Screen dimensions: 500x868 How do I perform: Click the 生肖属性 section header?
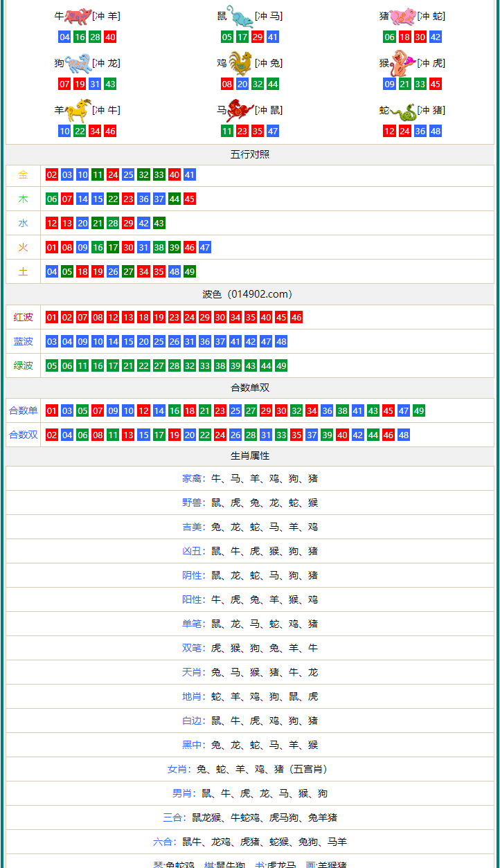[250, 455]
